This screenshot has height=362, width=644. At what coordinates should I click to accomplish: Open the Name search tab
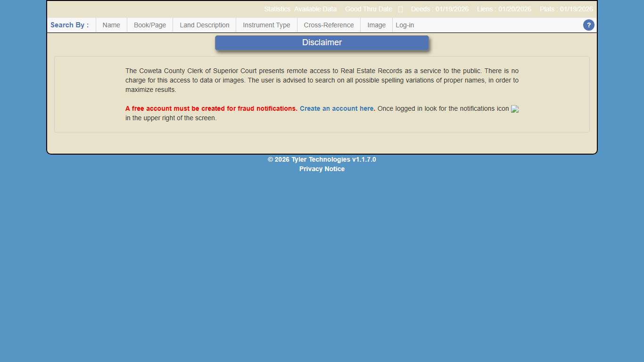coord(111,25)
